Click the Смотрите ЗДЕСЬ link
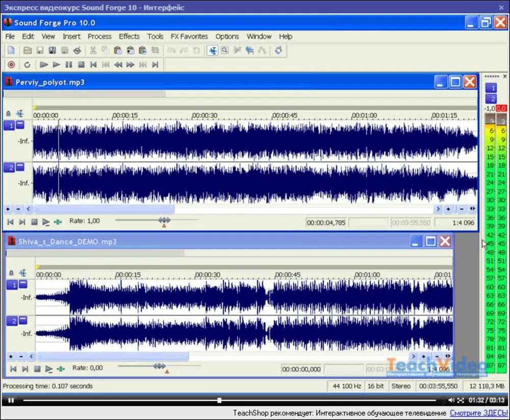 [x=478, y=413]
